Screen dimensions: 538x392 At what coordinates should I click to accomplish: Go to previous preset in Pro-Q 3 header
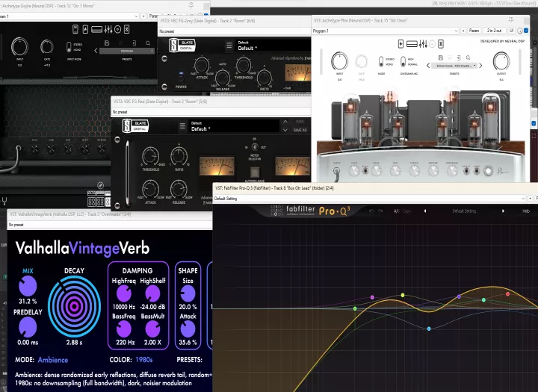click(x=425, y=211)
